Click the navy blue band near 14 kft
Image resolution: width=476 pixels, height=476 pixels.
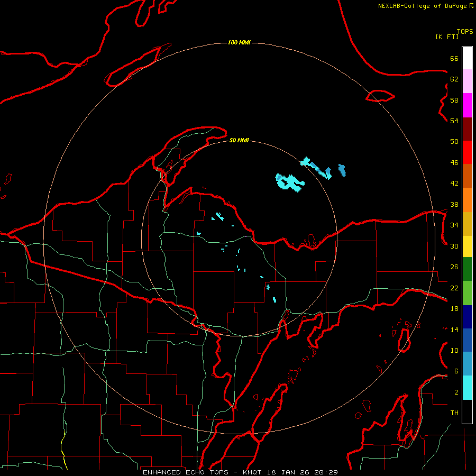[x=467, y=317]
